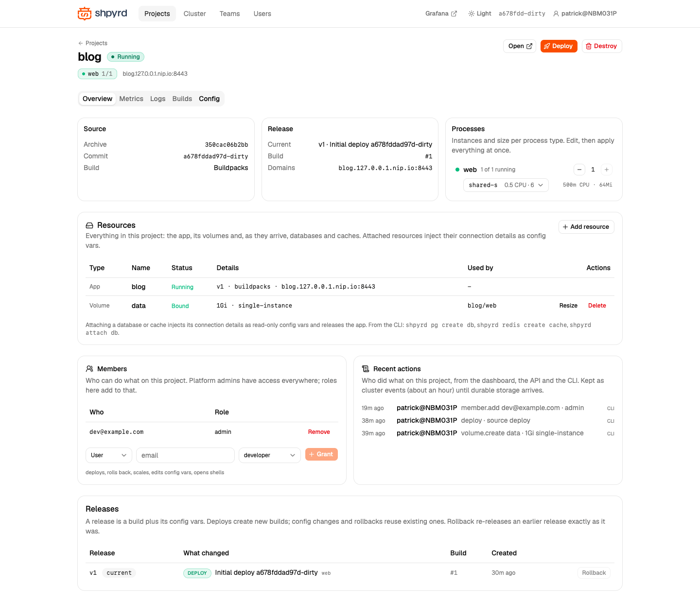The width and height of the screenshot is (700, 602).
Task: Click the Running status badge beside blog
Action: point(125,57)
